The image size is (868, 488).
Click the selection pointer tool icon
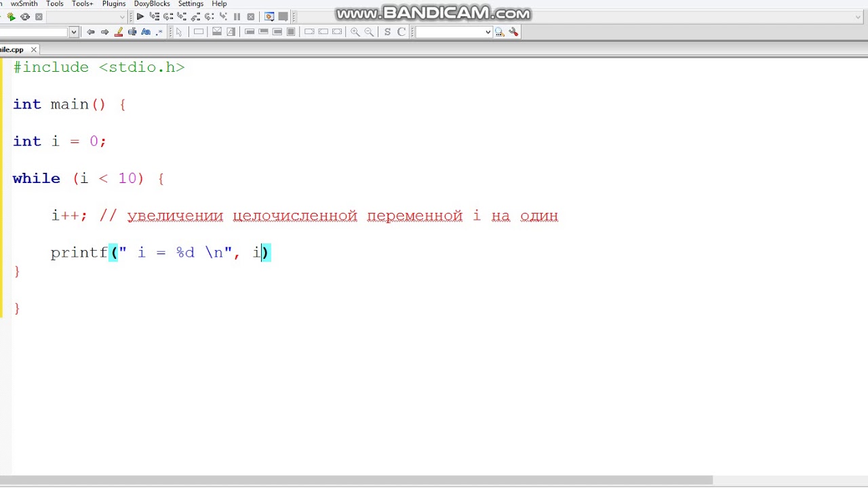coord(179,32)
